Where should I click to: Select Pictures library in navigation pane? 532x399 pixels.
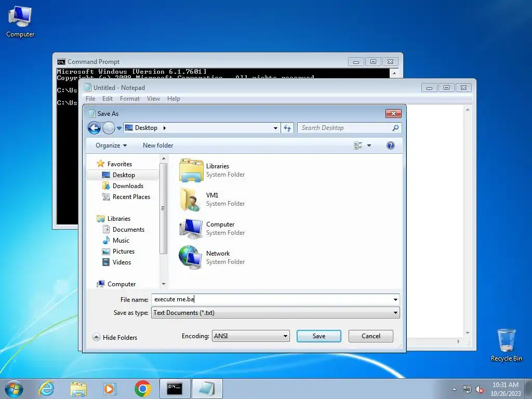124,251
